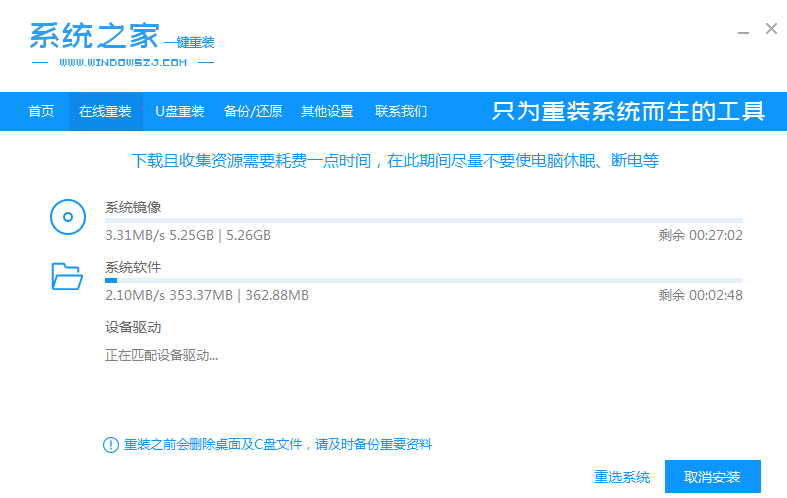Click the 系统镜像 label
The width and height of the screenshot is (787, 498).
[133, 207]
